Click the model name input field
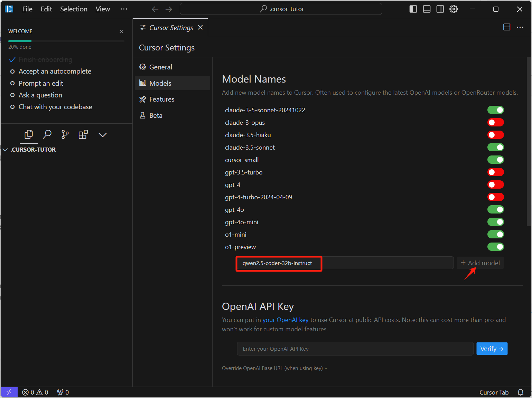This screenshot has height=398, width=532. (x=345, y=263)
